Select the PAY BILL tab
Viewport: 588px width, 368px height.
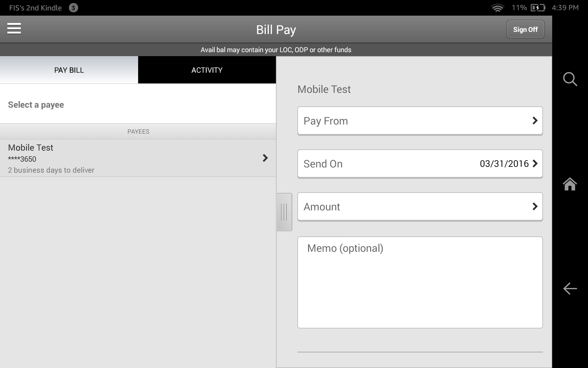click(69, 70)
